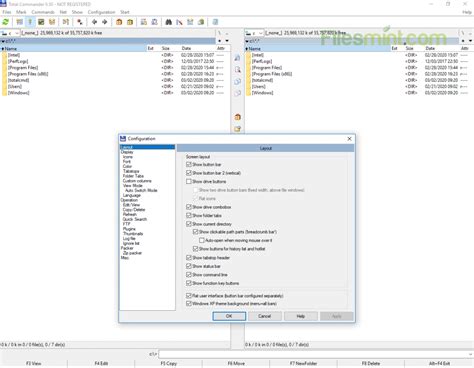This screenshot has width=474, height=368.
Task: Open left panel directory history dropdown arrow
Action: point(227,41)
